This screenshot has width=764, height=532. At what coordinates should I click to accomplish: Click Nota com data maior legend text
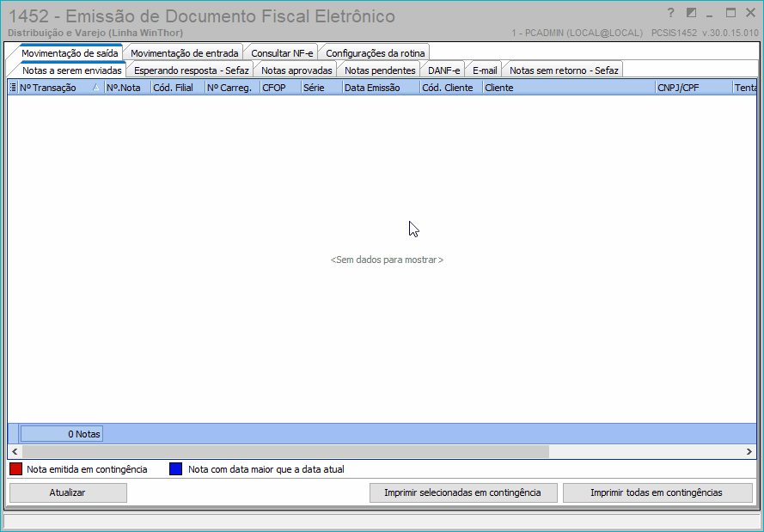click(266, 469)
